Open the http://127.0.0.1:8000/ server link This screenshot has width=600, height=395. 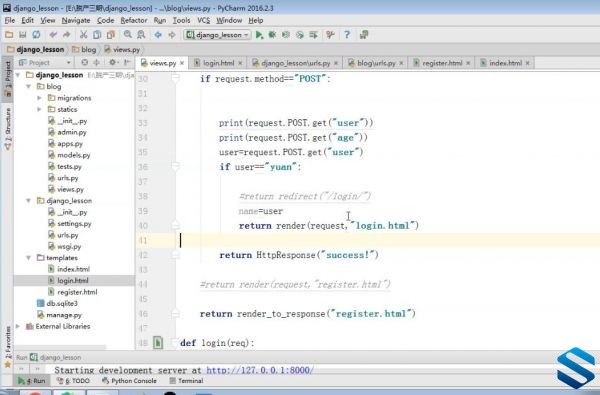260,370
